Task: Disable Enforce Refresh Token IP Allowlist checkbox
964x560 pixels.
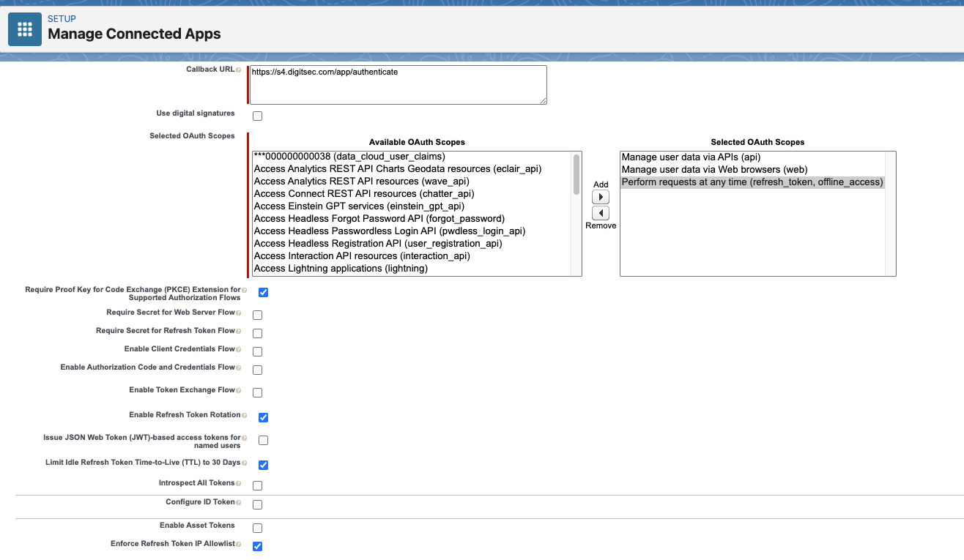Action: [257, 546]
